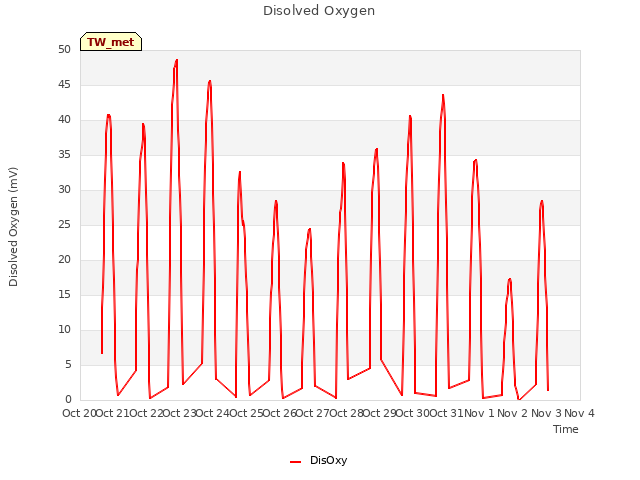The height and width of the screenshot is (480, 640).
Task: Select the chart title Disolved Oxygen
Action: coord(319,11)
